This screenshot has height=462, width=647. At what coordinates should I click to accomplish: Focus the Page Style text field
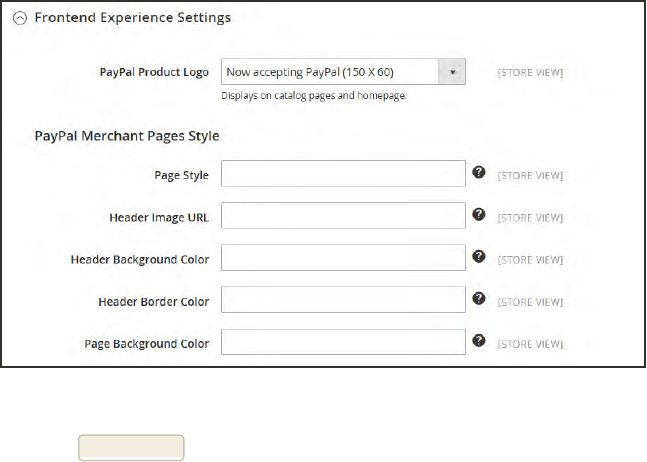(343, 174)
